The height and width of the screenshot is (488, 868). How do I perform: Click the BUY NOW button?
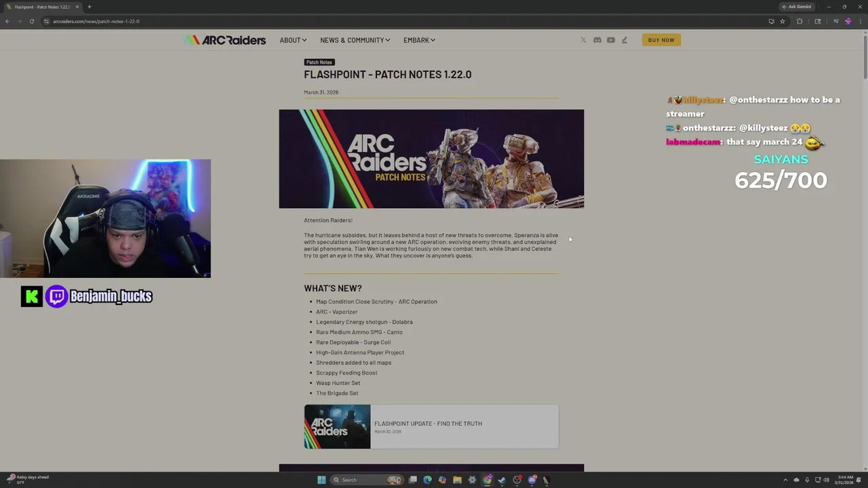coord(661,40)
